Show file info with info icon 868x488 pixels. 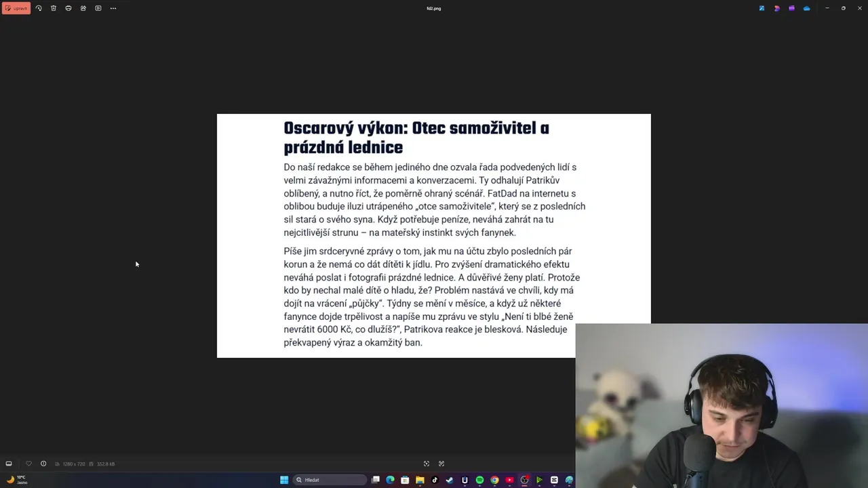[x=43, y=464]
